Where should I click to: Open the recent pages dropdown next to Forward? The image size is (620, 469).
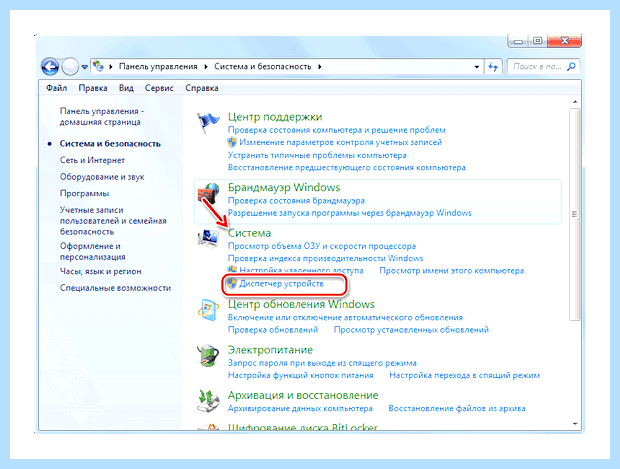point(85,67)
